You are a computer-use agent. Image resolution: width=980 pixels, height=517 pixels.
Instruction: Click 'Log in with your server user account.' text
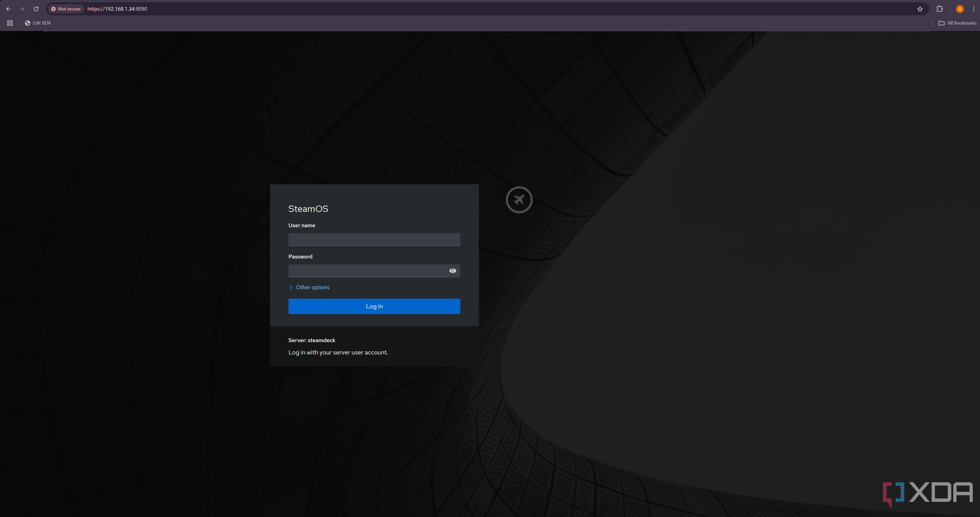[x=338, y=352]
